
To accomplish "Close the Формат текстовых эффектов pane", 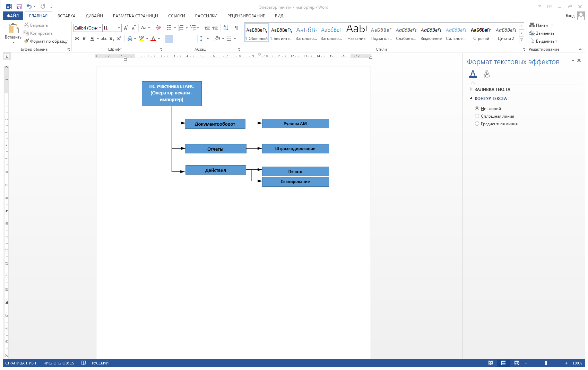I will [579, 60].
